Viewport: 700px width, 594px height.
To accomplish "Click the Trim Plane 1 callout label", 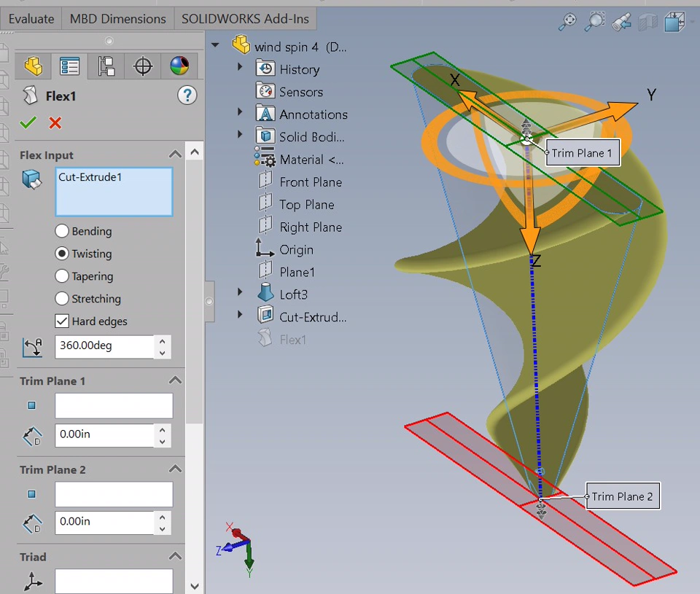I will coord(582,153).
